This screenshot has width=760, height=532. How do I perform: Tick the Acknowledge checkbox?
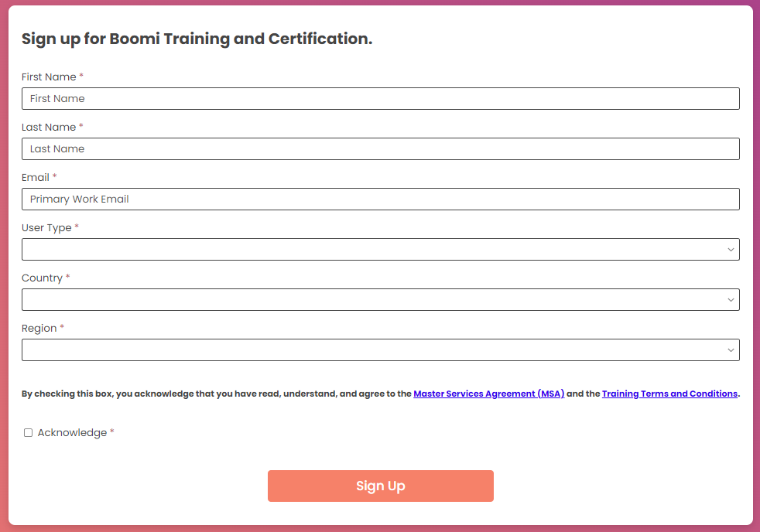[28, 433]
